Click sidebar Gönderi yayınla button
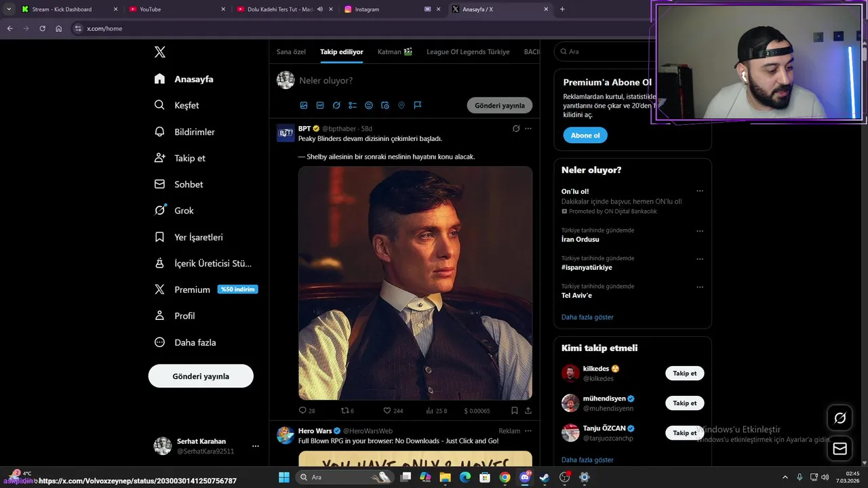Viewport: 868px width, 488px height. coord(201,376)
